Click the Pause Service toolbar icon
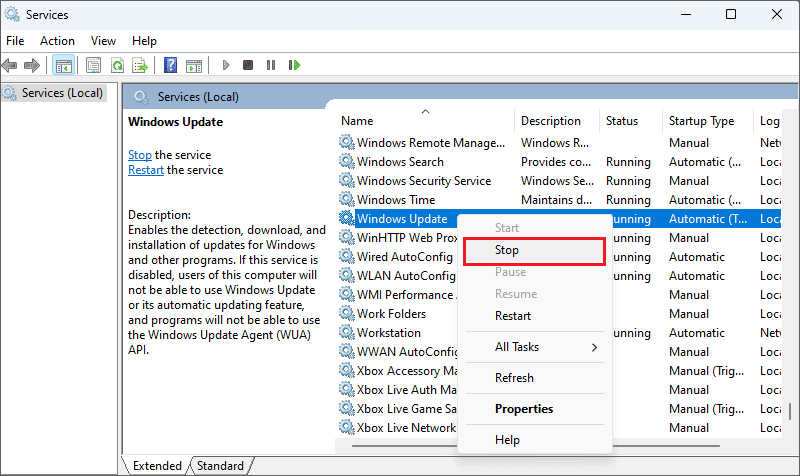Image resolution: width=800 pixels, height=476 pixels. tap(271, 65)
